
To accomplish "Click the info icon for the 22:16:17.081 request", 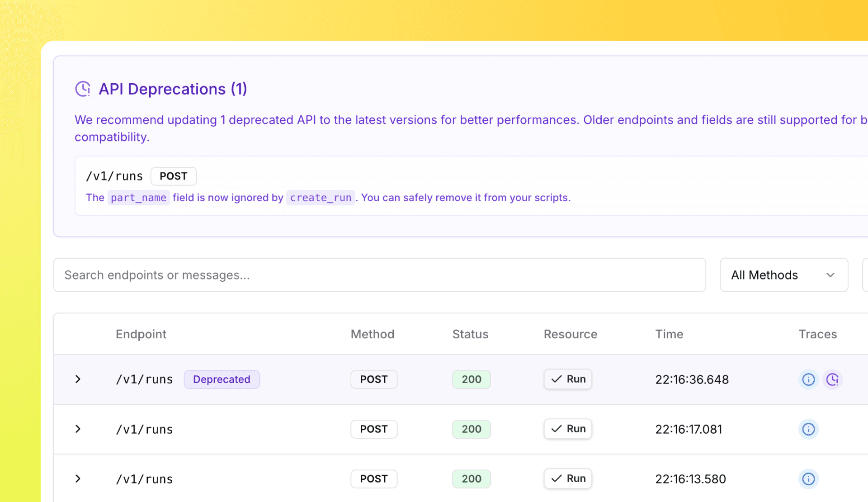I will click(x=808, y=429).
